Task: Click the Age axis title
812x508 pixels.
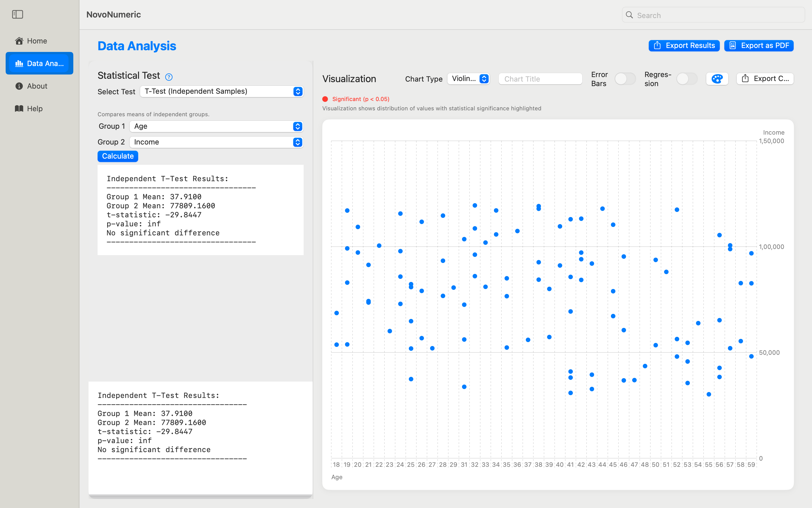Action: (337, 477)
